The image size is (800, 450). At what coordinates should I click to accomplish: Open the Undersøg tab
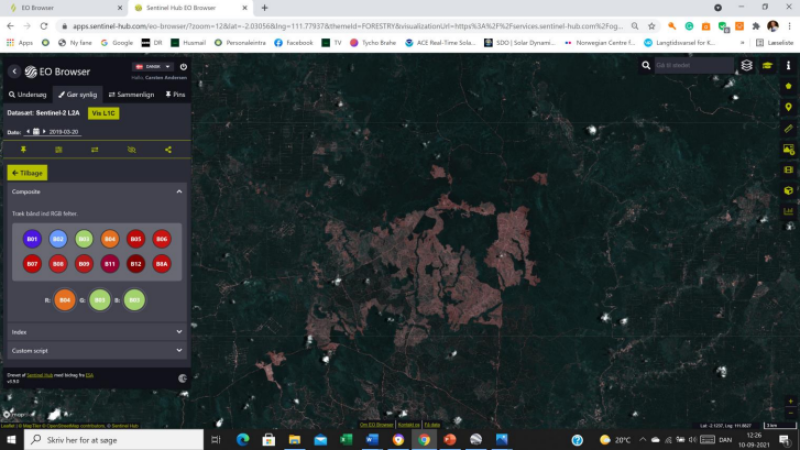27,94
